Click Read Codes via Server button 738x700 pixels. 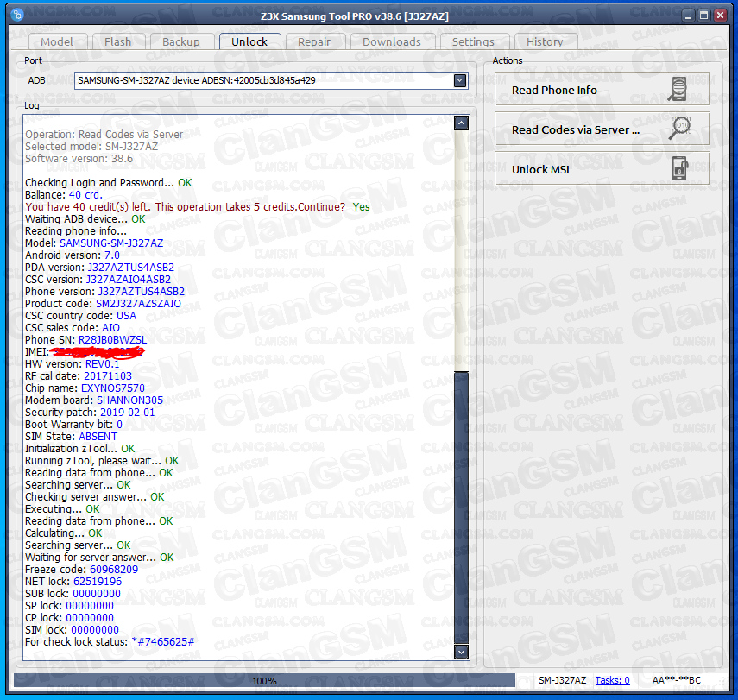click(x=602, y=129)
